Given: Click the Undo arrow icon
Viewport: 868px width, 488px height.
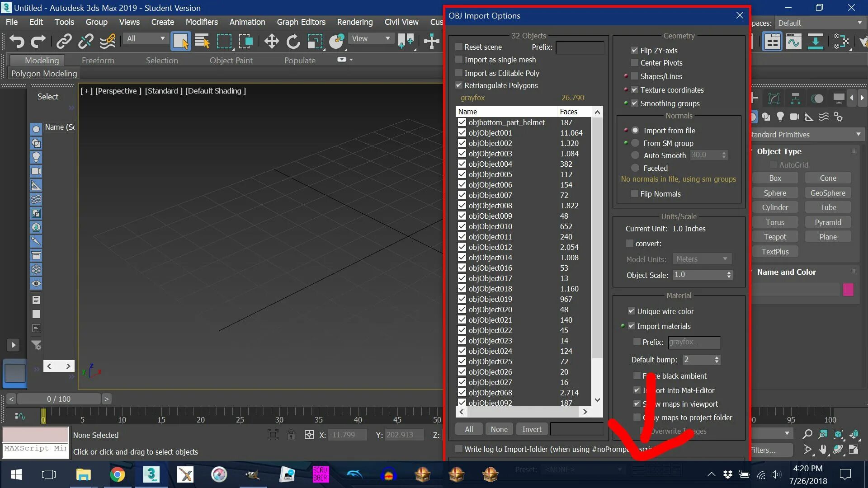Looking at the screenshot, I should click(x=17, y=41).
